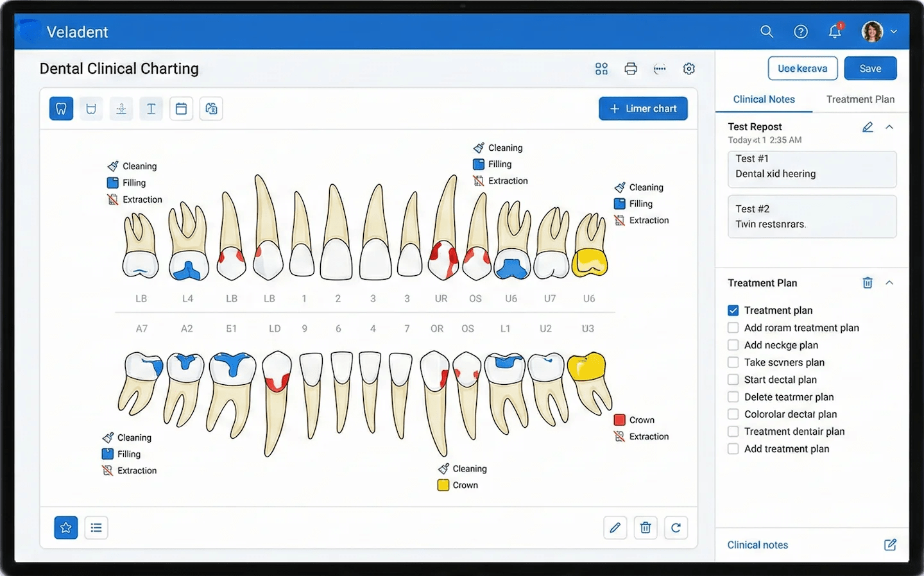The height and width of the screenshot is (576, 924).
Task: Check Add treatment plan checkbox
Action: (733, 449)
